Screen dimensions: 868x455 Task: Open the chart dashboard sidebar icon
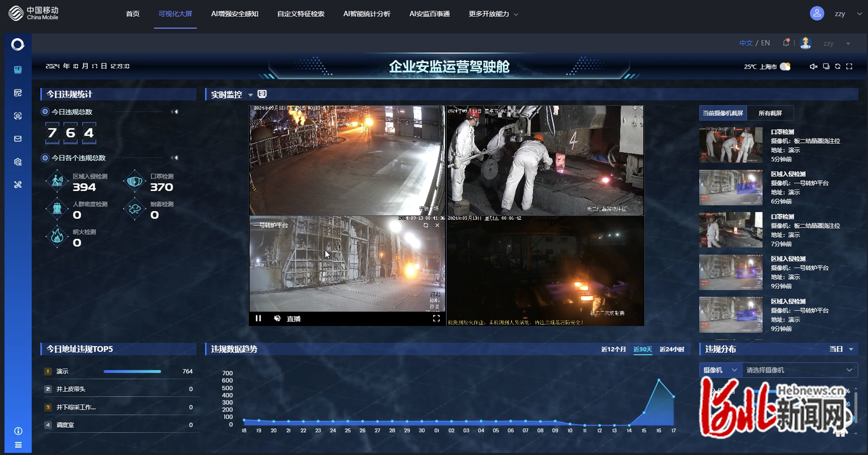click(18, 70)
